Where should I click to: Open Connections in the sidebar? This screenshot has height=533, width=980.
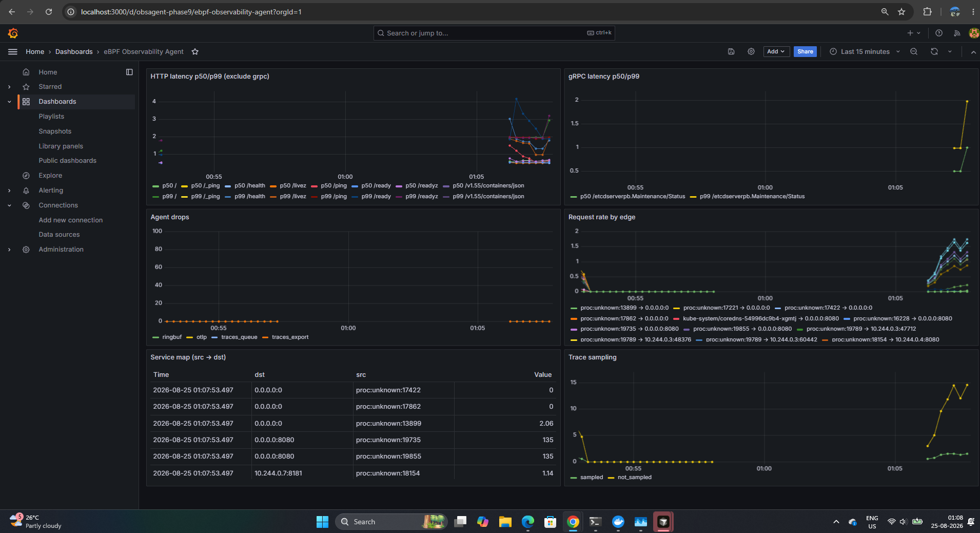pos(58,205)
